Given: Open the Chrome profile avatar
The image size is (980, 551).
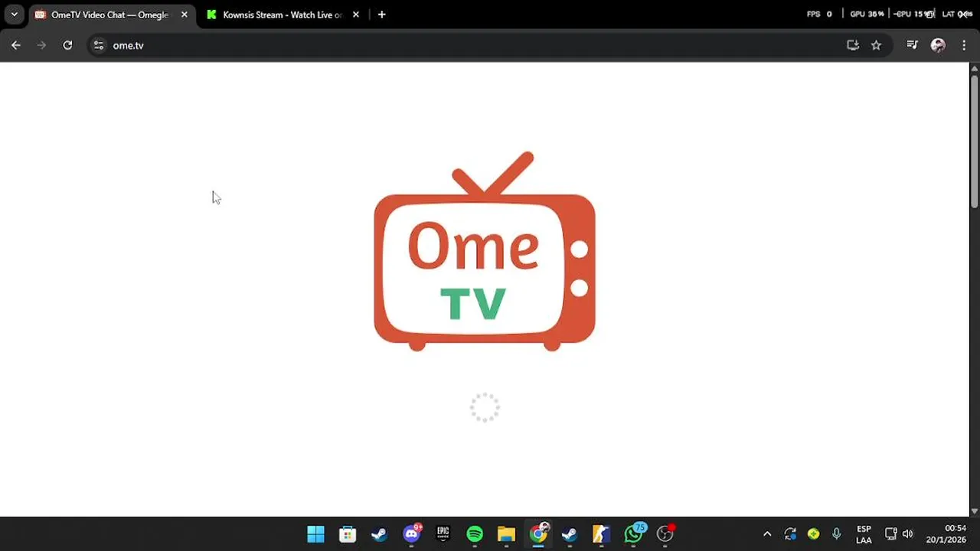Looking at the screenshot, I should pos(938,45).
